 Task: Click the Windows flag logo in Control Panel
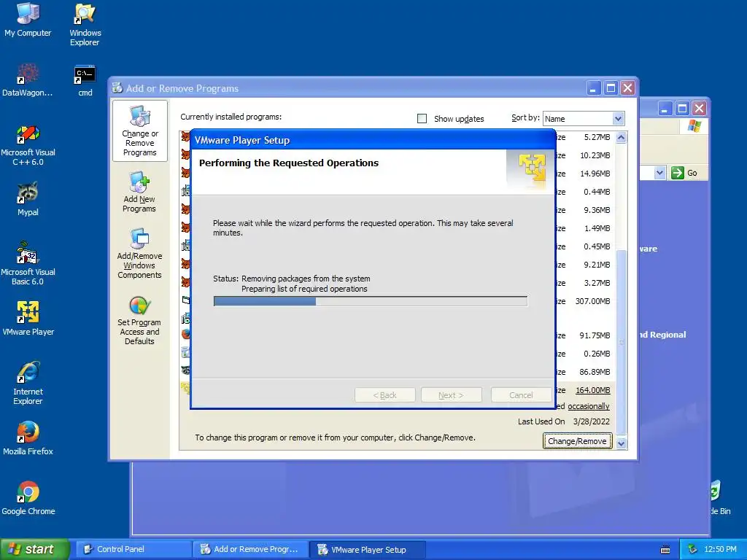point(694,126)
